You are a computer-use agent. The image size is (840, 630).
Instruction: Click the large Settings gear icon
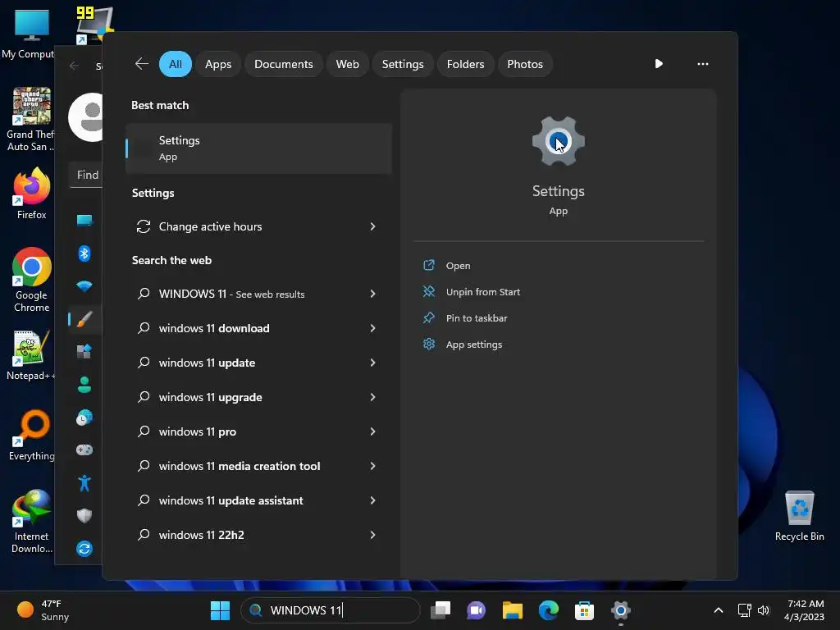(558, 141)
